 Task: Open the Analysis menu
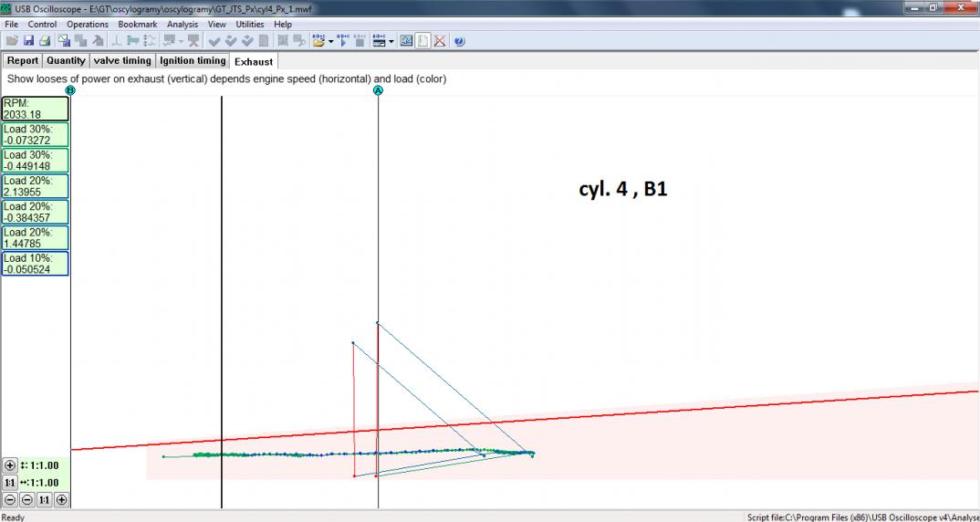pyautogui.click(x=182, y=25)
